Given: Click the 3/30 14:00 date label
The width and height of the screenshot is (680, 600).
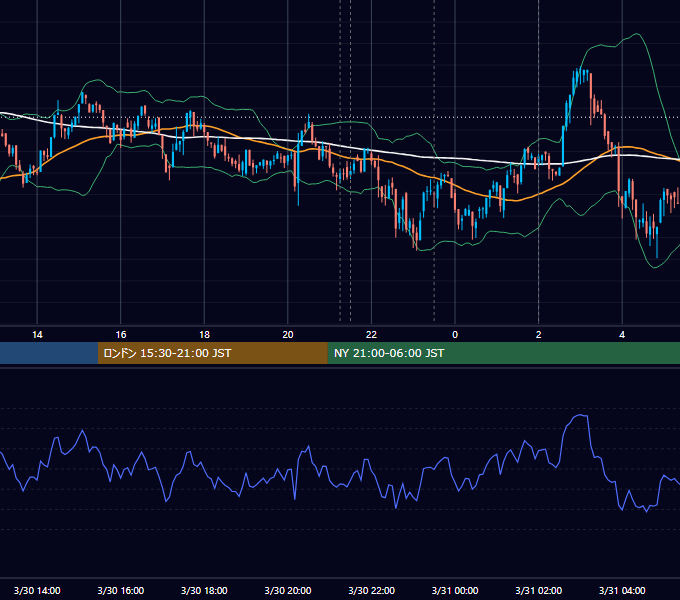Looking at the screenshot, I should pyautogui.click(x=37, y=590).
